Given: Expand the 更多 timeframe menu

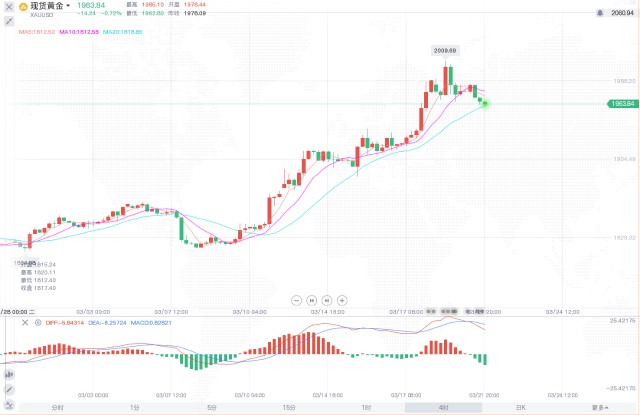Looking at the screenshot, I should tap(598, 408).
